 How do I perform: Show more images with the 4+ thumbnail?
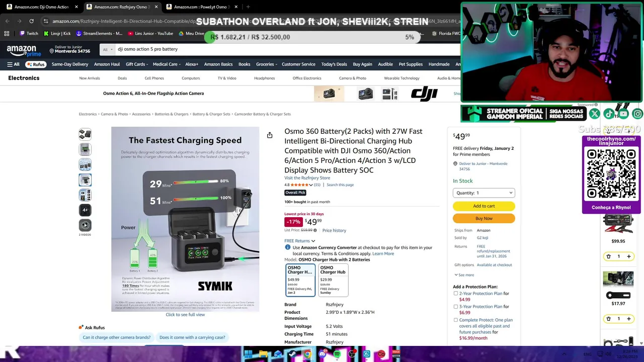pyautogui.click(x=85, y=210)
